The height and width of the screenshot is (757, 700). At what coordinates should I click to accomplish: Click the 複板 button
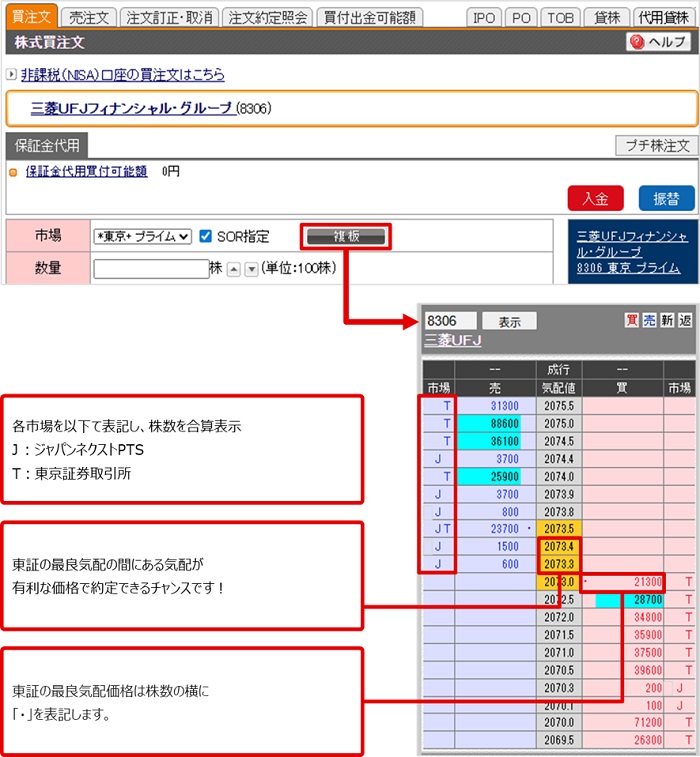click(346, 236)
